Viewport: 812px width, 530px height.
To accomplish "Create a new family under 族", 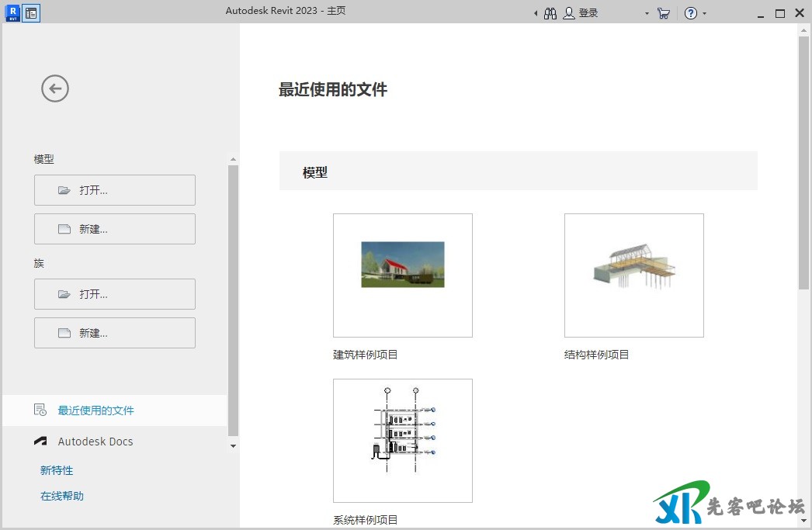I will point(115,333).
